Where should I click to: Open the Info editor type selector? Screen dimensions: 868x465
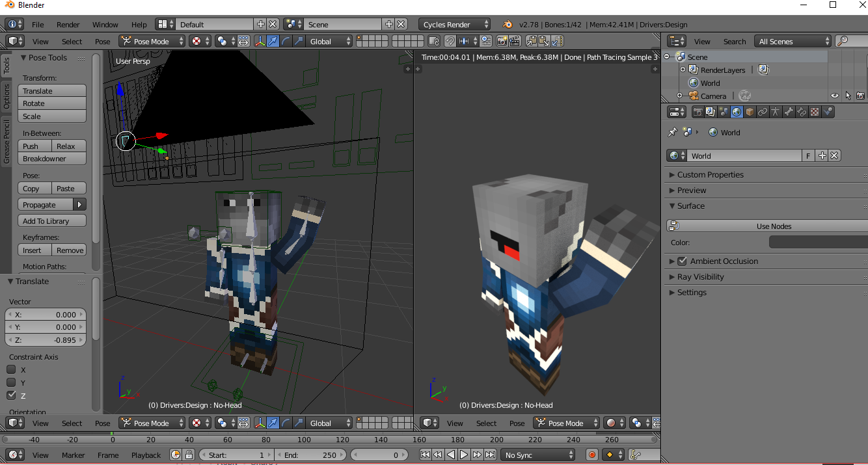tap(14, 24)
